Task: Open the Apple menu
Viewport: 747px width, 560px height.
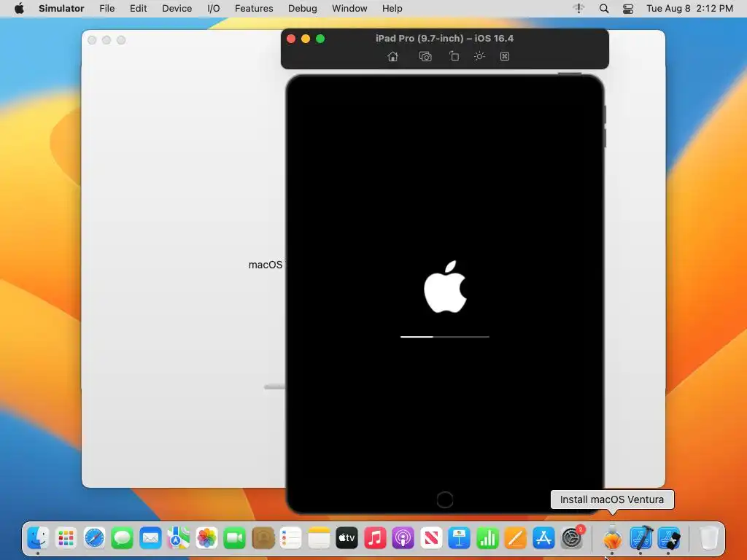Action: coord(19,9)
